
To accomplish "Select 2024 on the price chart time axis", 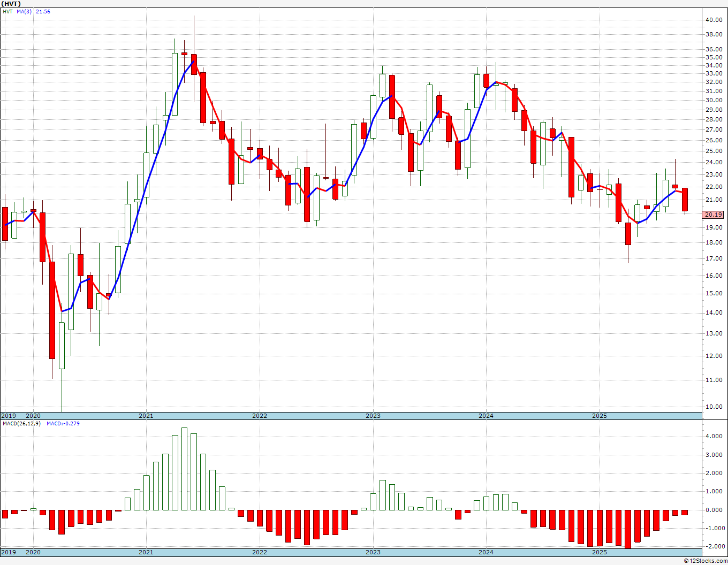I will click(486, 416).
